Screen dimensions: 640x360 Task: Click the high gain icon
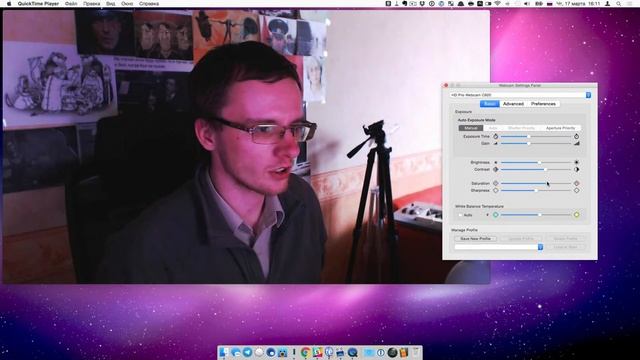coord(576,143)
